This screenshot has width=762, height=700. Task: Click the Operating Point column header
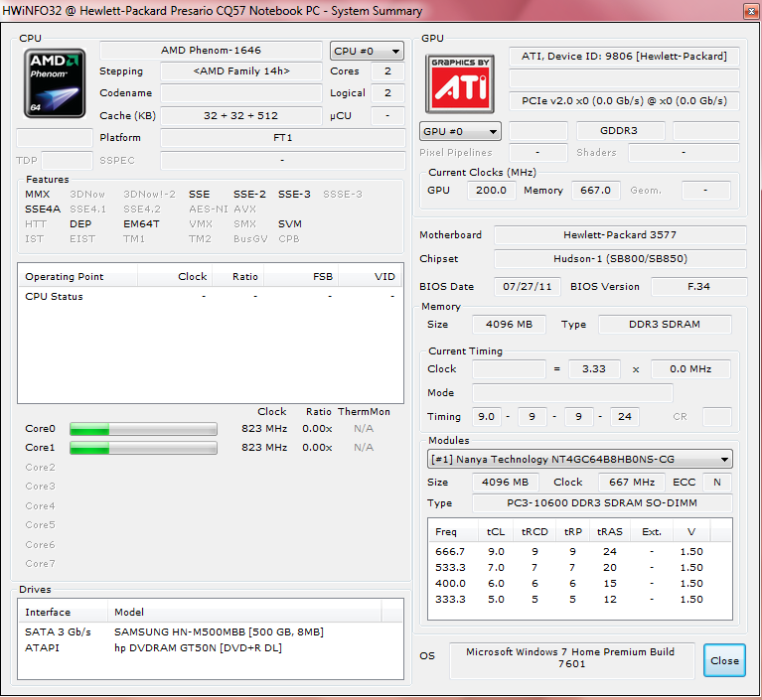77,276
